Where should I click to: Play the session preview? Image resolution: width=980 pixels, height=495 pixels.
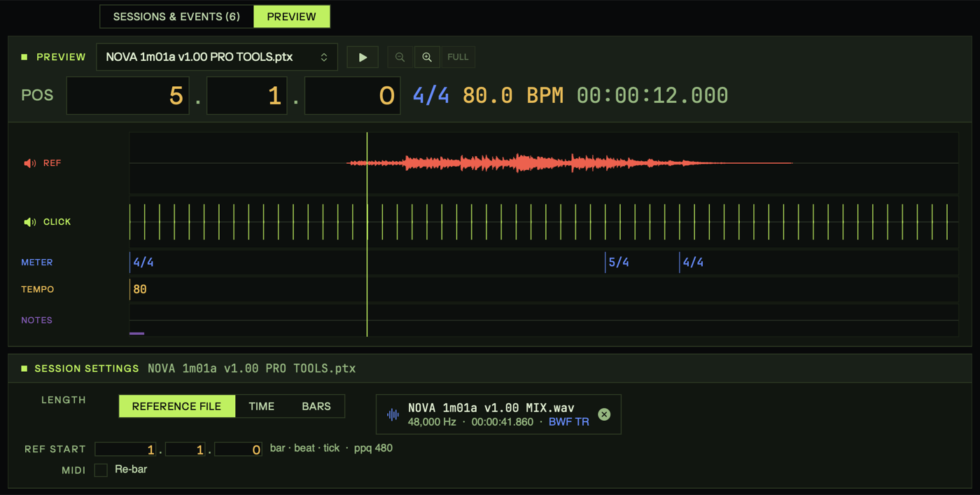pyautogui.click(x=363, y=57)
